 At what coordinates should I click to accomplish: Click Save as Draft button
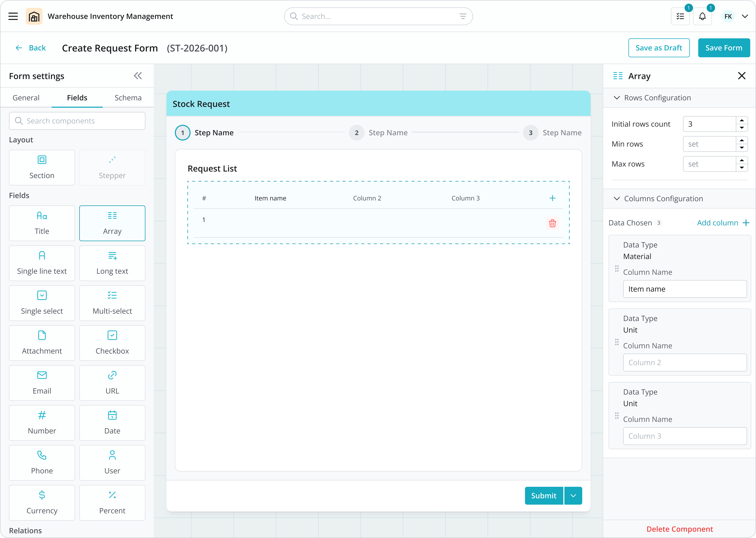[x=659, y=48]
